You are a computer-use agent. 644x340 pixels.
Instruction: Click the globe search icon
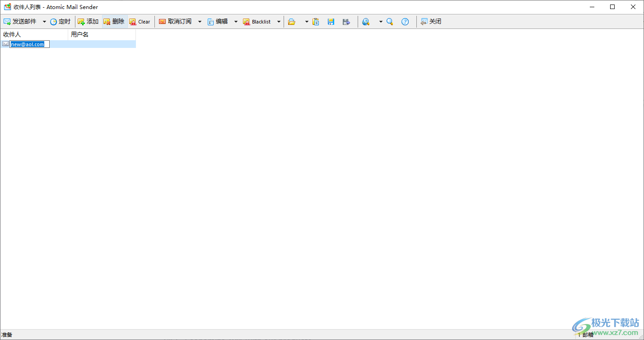(366, 22)
